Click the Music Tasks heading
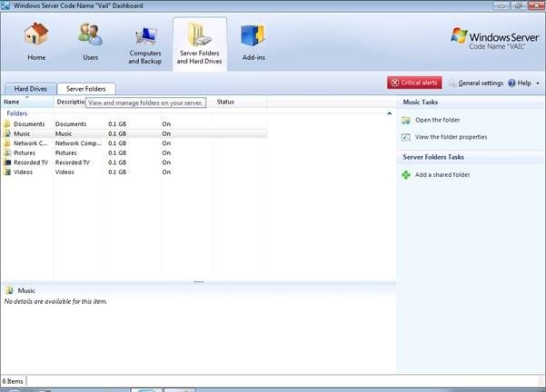The height and width of the screenshot is (392, 546). tap(421, 102)
